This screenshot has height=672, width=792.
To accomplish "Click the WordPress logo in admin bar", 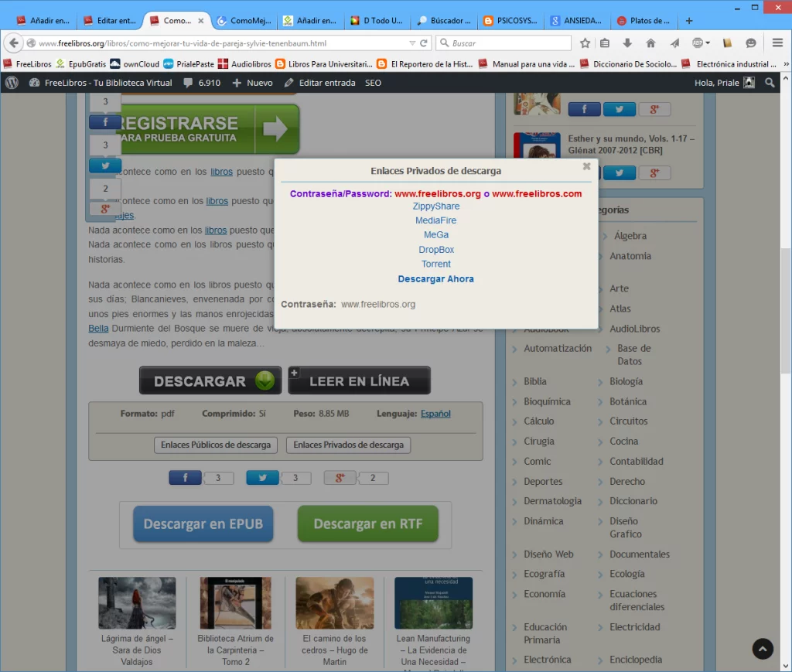I will pos(12,83).
